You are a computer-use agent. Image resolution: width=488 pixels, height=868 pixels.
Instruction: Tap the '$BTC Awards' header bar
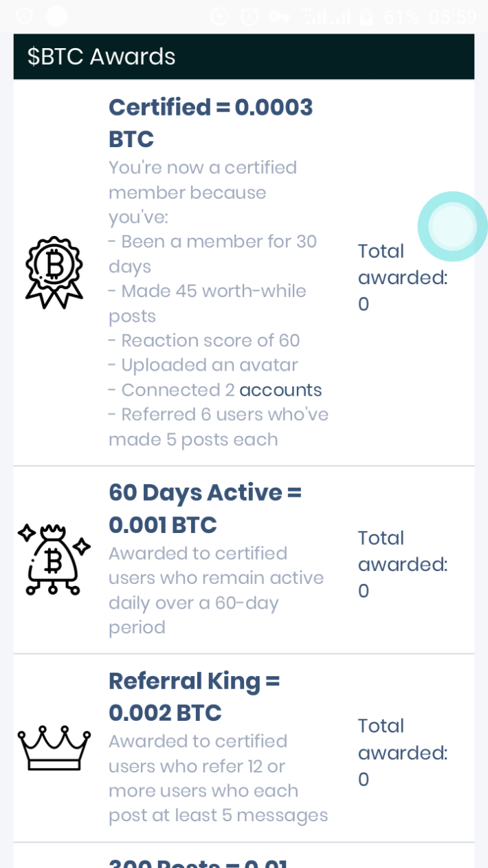coord(244,56)
